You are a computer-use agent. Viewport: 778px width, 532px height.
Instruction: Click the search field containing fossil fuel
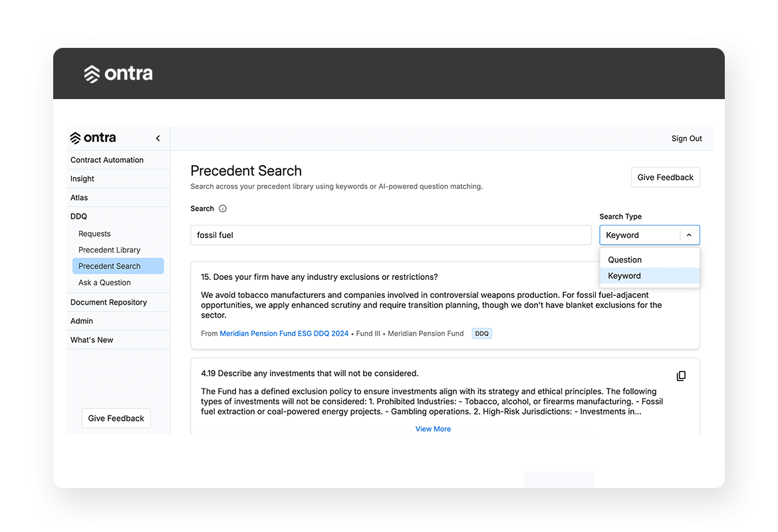[x=390, y=235]
